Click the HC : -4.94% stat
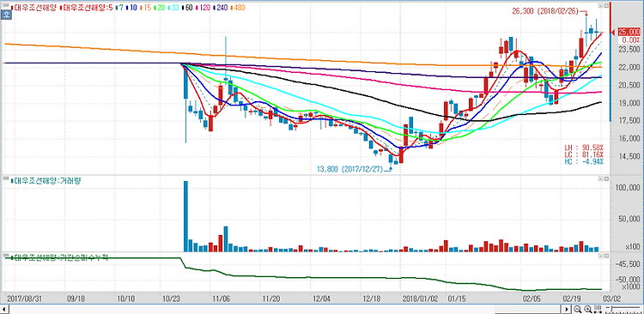 pos(583,161)
